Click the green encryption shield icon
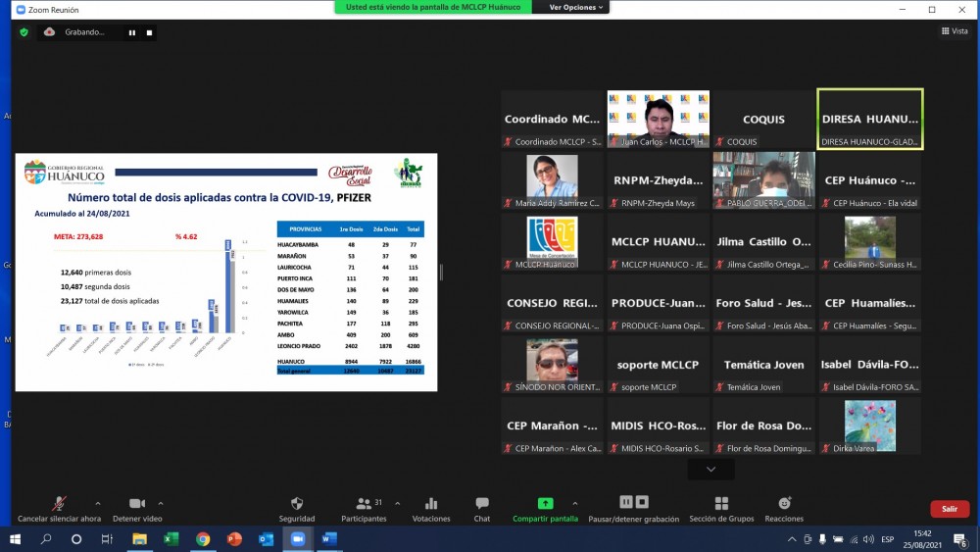This screenshot has height=552, width=980. (x=24, y=31)
